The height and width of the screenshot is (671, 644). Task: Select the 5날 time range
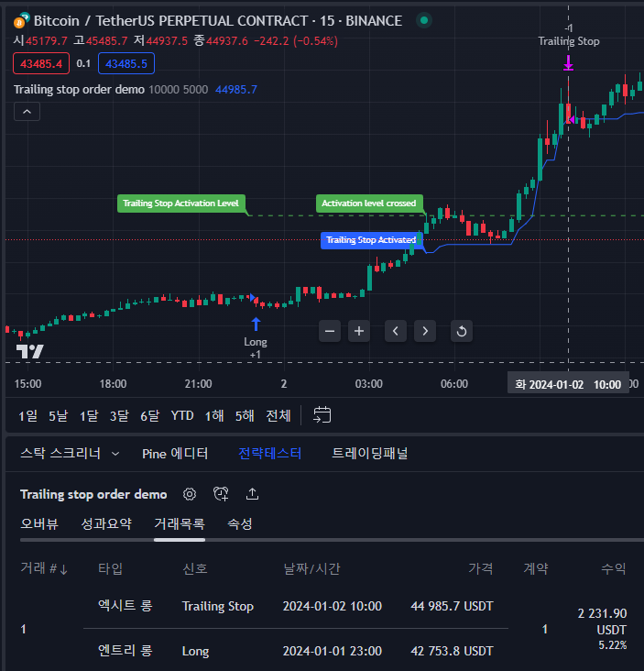58,415
